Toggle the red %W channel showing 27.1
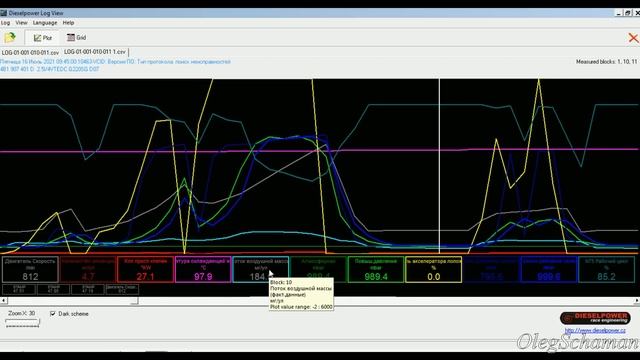This screenshot has width=640, height=360. pos(145,269)
